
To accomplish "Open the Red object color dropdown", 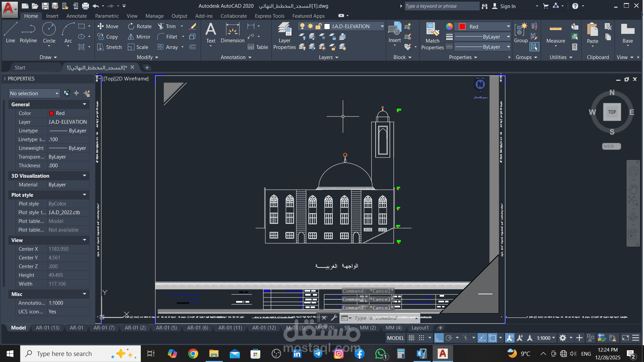I will click(508, 26).
